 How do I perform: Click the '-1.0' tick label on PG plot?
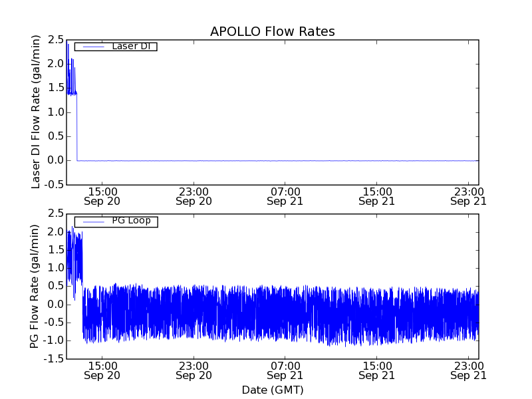coord(53,340)
